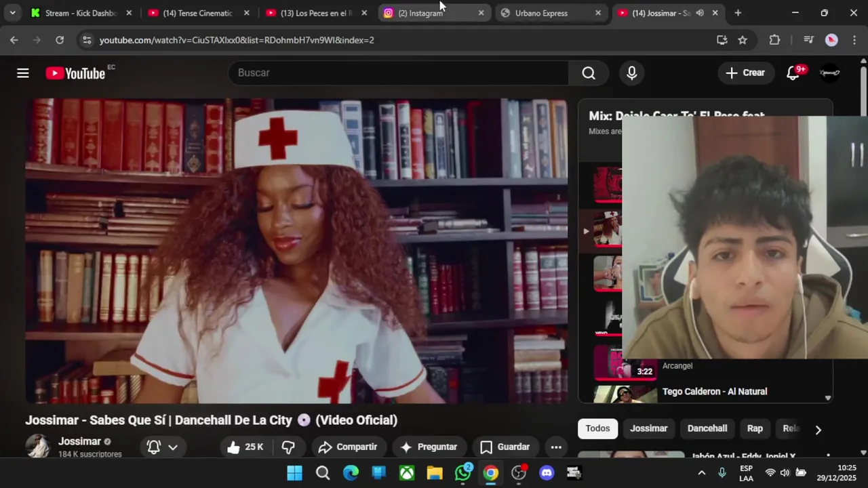Open the GTA V taskbar icon

point(574,473)
